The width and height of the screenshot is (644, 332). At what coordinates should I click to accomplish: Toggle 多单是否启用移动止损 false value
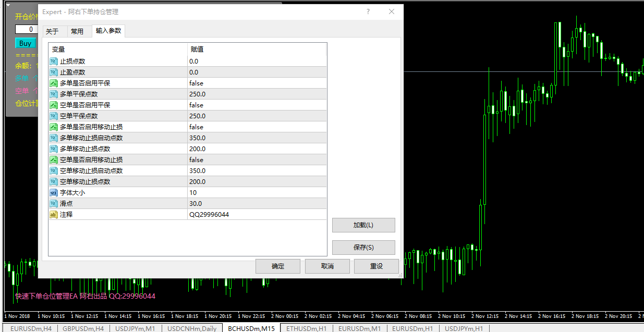pyautogui.click(x=197, y=127)
